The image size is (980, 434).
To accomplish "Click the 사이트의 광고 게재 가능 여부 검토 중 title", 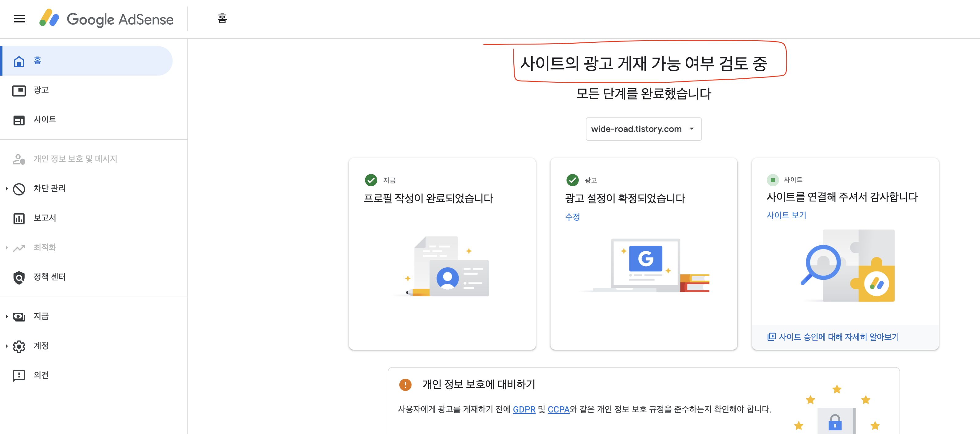I will pos(644,63).
